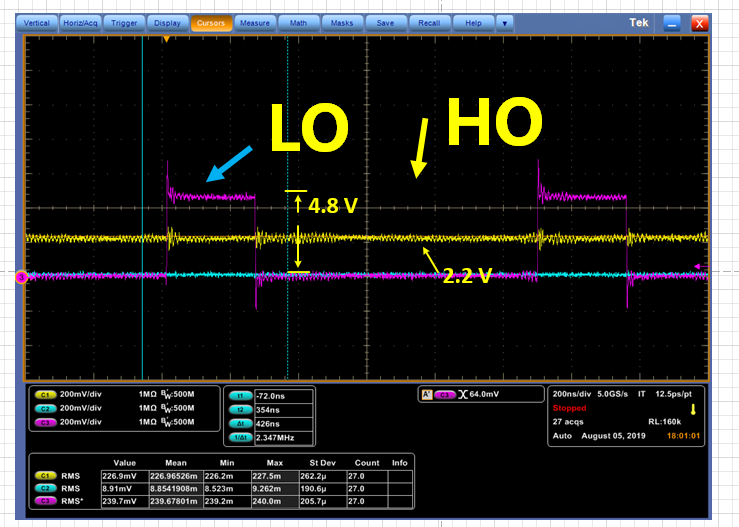Click the St Dev column header
Image resolution: width=739 pixels, height=527 pixels.
tap(322, 463)
